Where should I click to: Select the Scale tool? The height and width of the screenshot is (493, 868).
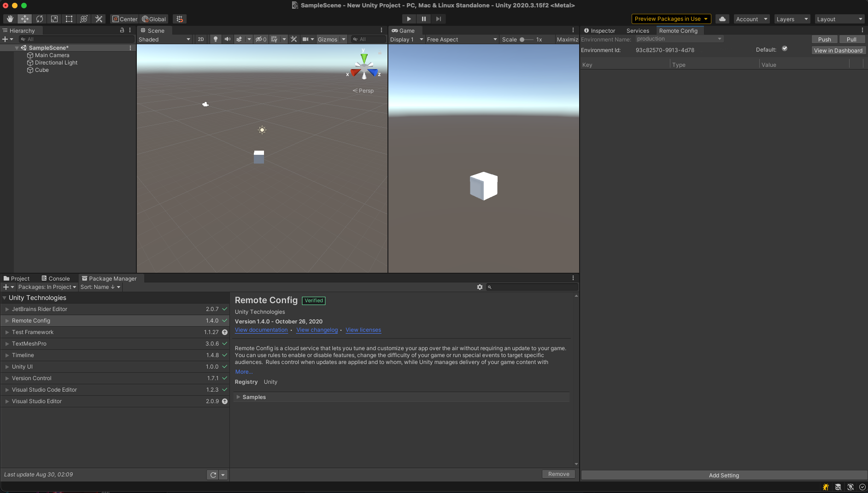tap(54, 19)
